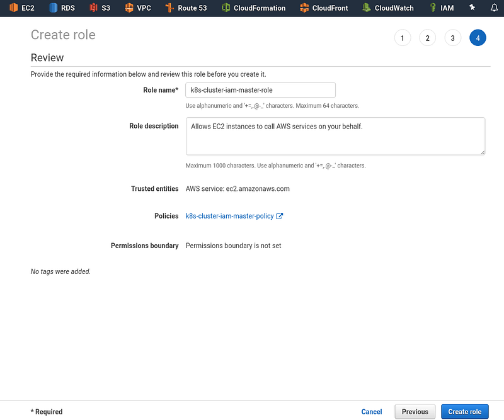Open the notifications bell icon

pyautogui.click(x=494, y=8)
